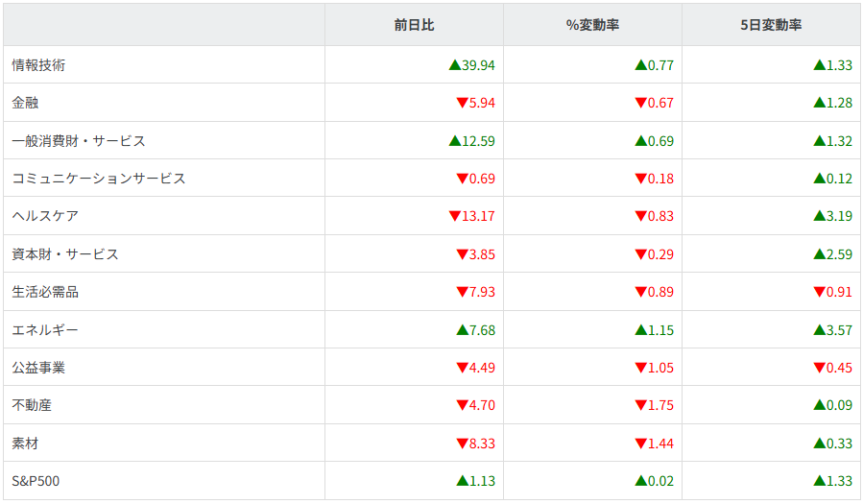The width and height of the screenshot is (863, 504).
Task: Click the green up arrow beside 0.02
Action: pos(641,481)
